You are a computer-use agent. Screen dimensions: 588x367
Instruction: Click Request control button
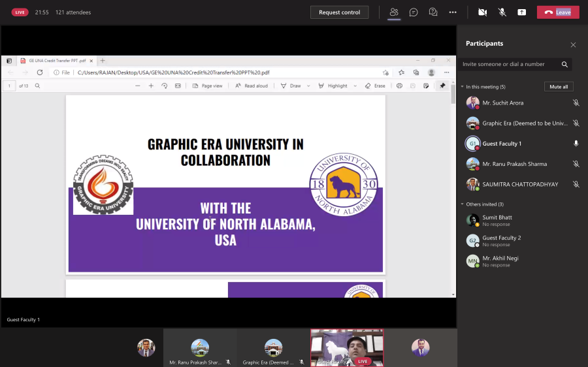(x=339, y=12)
